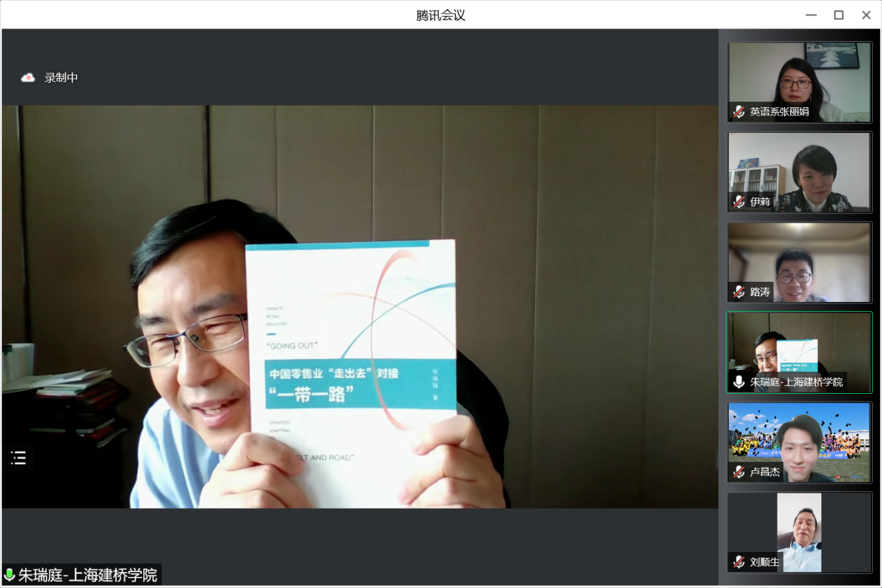Click the 腾讯会议 window title

pos(441,15)
